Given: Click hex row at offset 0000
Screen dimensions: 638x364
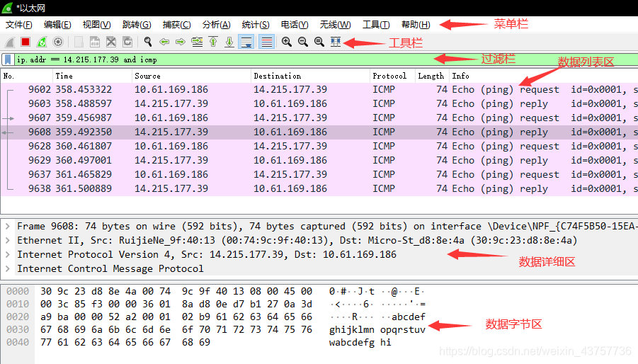Looking at the screenshot, I should [176, 292].
